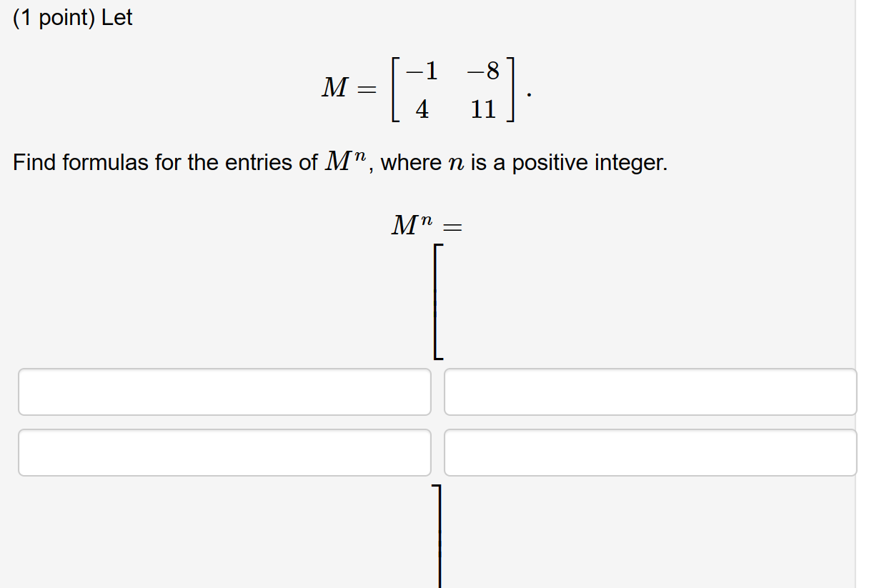Click the Mn equals label above the answer matrix

click(427, 224)
